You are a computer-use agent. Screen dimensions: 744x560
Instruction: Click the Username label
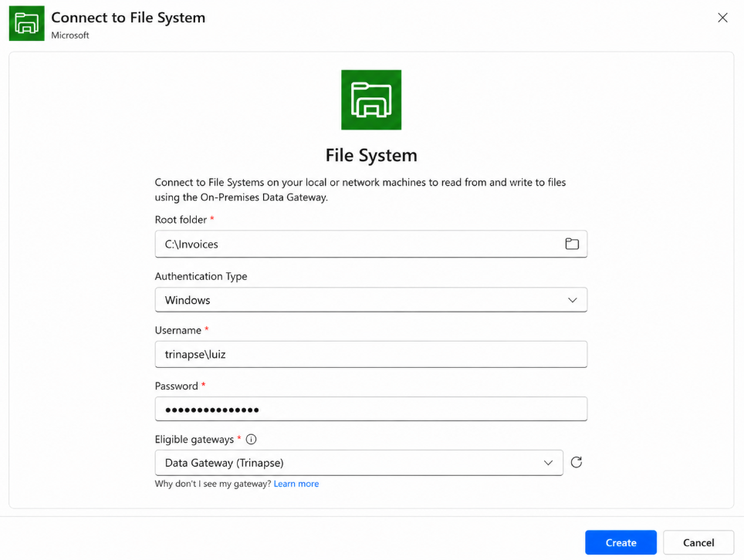[178, 330]
